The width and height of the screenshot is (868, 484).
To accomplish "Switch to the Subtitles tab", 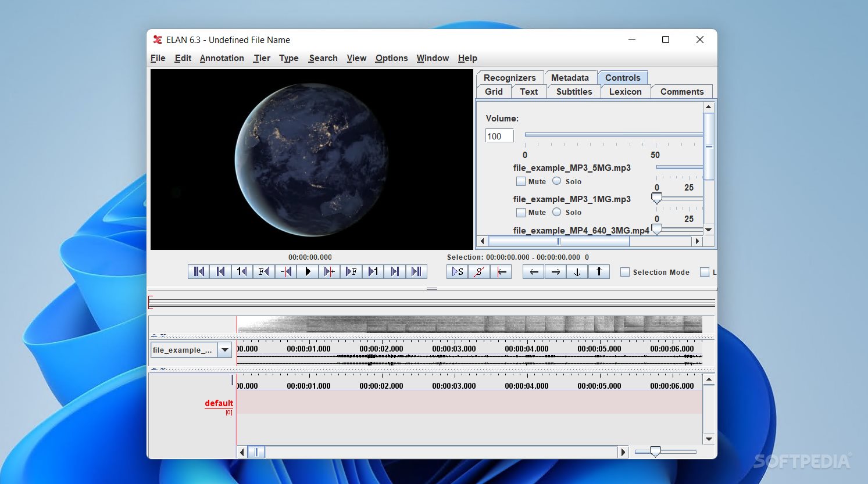I will point(574,92).
